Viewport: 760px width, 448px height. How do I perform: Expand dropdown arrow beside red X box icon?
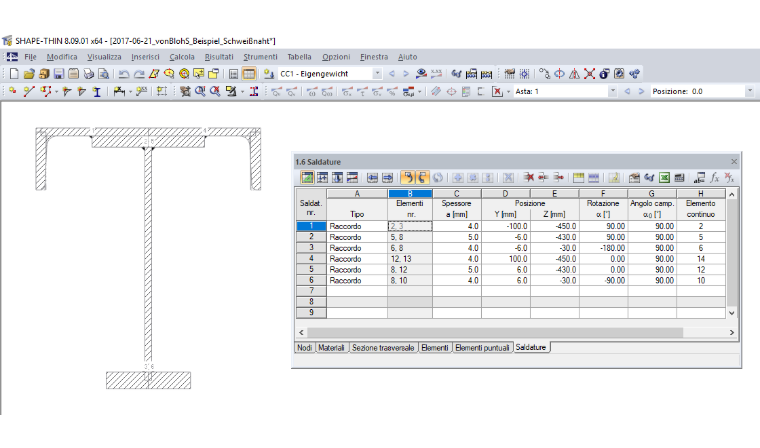click(x=508, y=92)
